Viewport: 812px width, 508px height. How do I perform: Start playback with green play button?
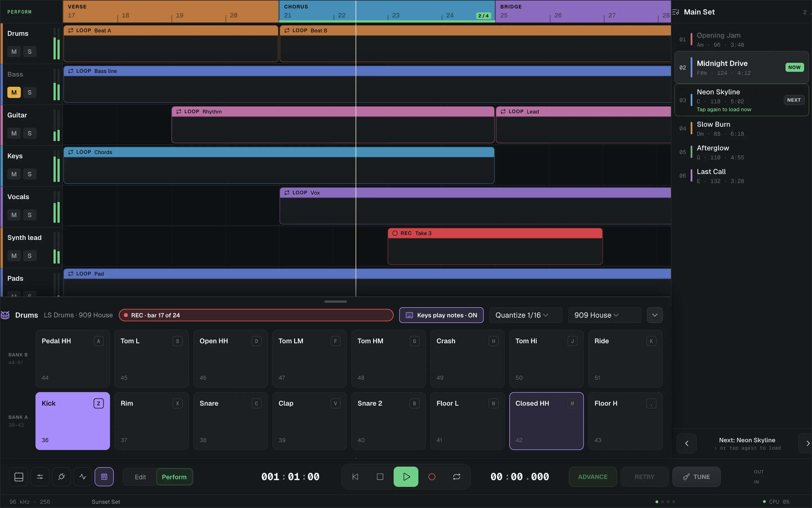coord(406,477)
